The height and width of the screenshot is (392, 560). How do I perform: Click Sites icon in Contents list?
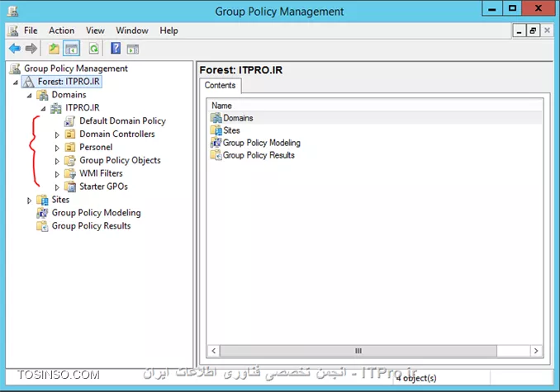[216, 130]
